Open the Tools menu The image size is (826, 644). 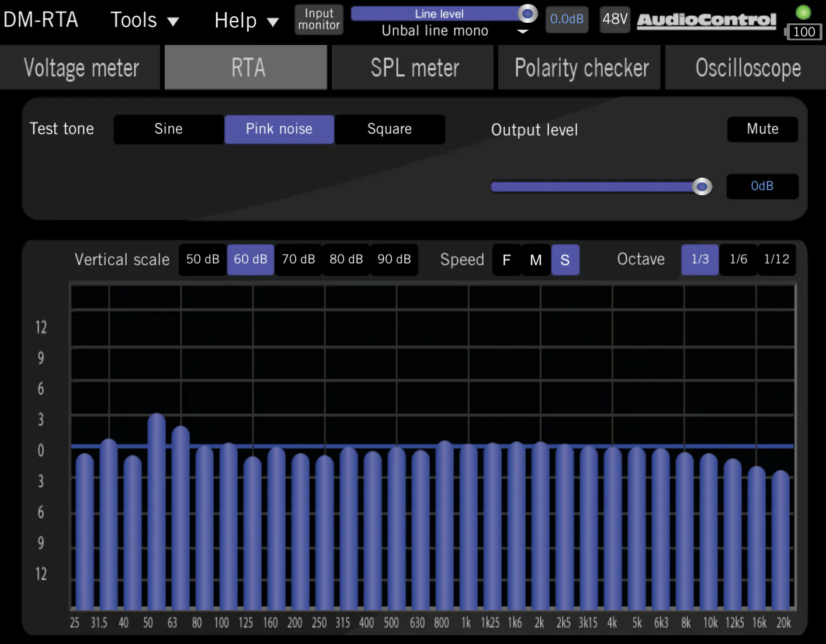144,19
